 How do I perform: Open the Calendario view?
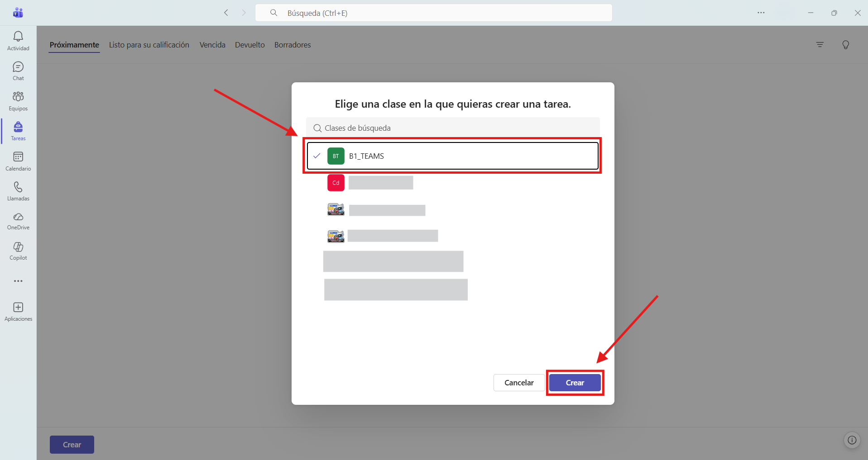pyautogui.click(x=18, y=161)
